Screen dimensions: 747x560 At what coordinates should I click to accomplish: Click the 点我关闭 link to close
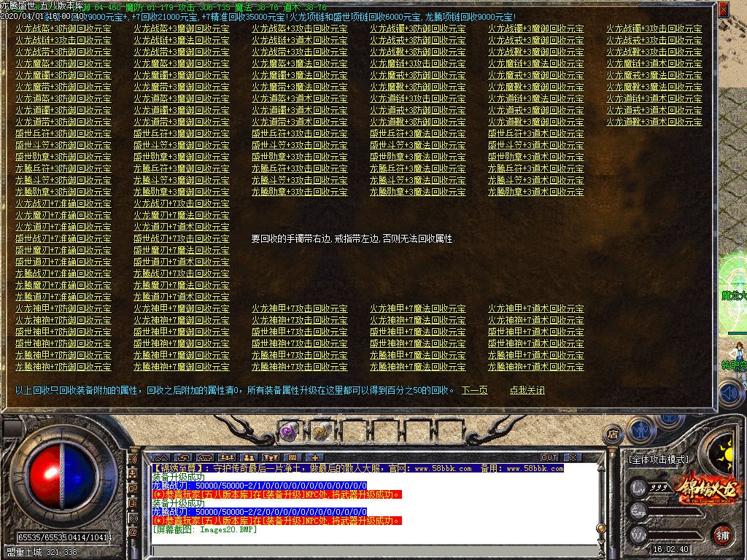click(x=527, y=391)
